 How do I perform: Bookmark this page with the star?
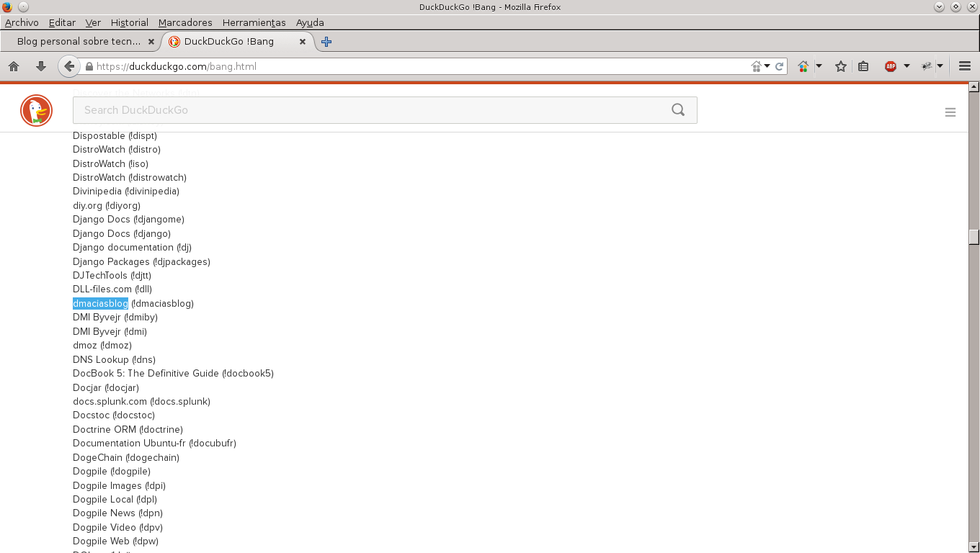click(841, 66)
